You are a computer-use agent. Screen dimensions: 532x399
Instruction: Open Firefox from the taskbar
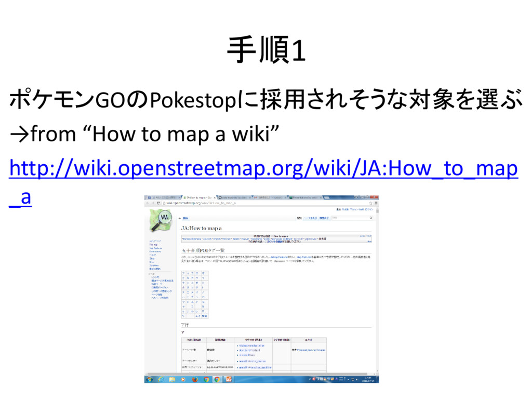point(195,379)
